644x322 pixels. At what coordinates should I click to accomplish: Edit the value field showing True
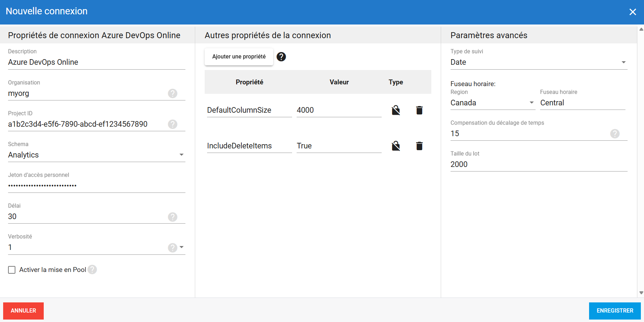tap(339, 146)
